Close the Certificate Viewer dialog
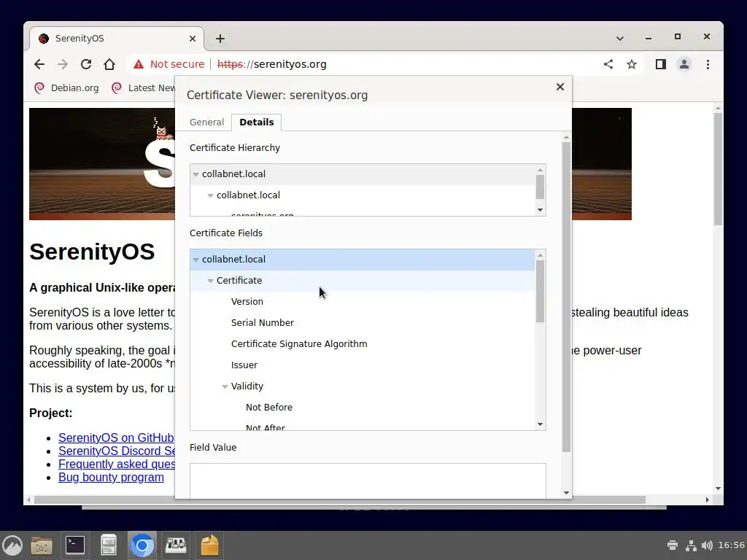The width and height of the screenshot is (747, 560). point(560,87)
